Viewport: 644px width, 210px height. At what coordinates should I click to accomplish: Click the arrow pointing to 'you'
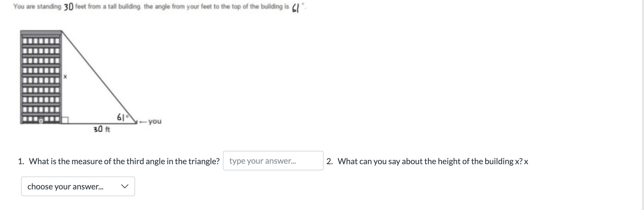pos(143,121)
